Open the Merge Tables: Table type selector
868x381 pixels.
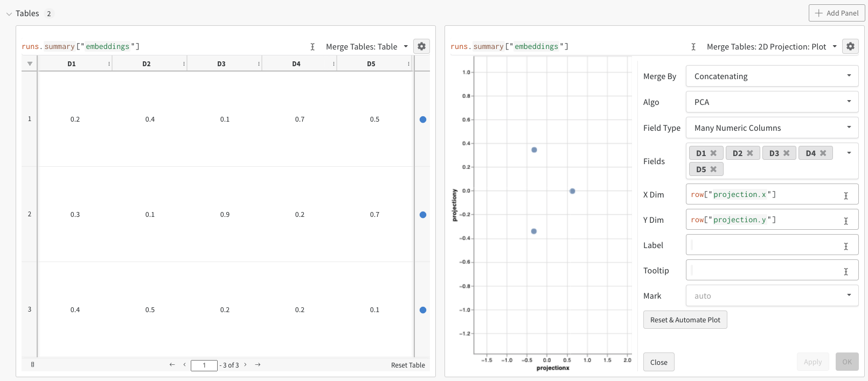pyautogui.click(x=367, y=47)
